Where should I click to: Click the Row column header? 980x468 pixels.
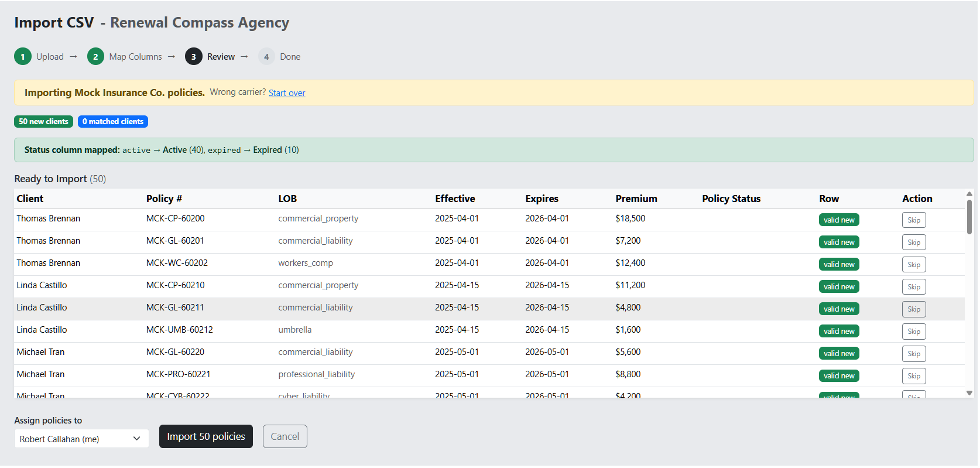point(829,199)
